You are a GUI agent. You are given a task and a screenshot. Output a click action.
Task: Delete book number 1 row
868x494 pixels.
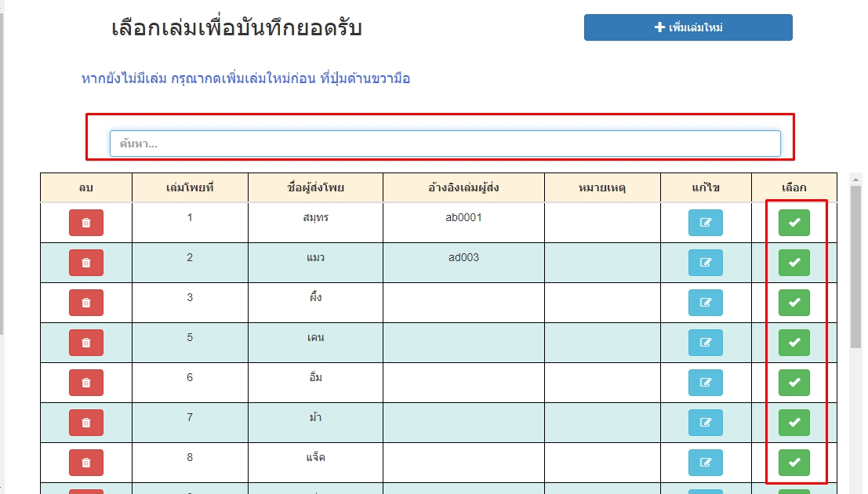[x=86, y=223]
